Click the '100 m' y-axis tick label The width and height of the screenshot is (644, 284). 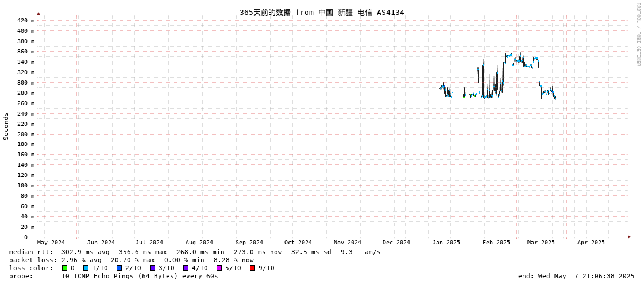pyautogui.click(x=26, y=185)
